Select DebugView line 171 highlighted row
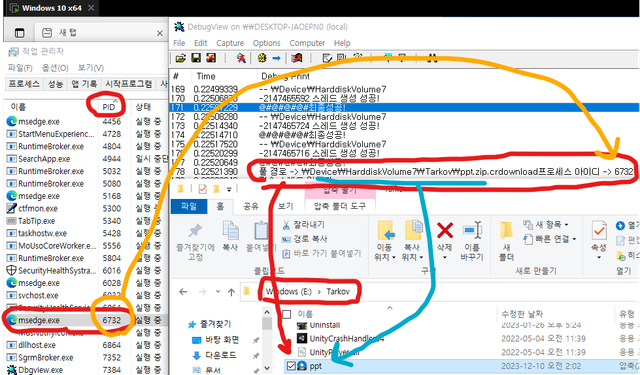 [404, 107]
